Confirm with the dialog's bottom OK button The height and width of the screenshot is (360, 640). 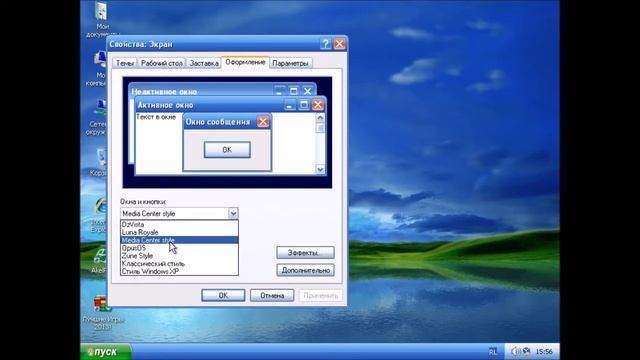223,295
